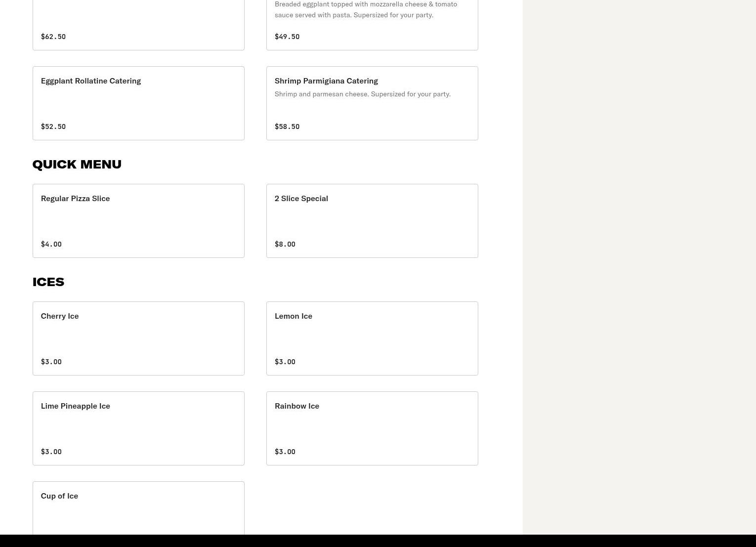Click the $4.00 Regular Pizza Slice price
The height and width of the screenshot is (547, 756).
coord(51,244)
